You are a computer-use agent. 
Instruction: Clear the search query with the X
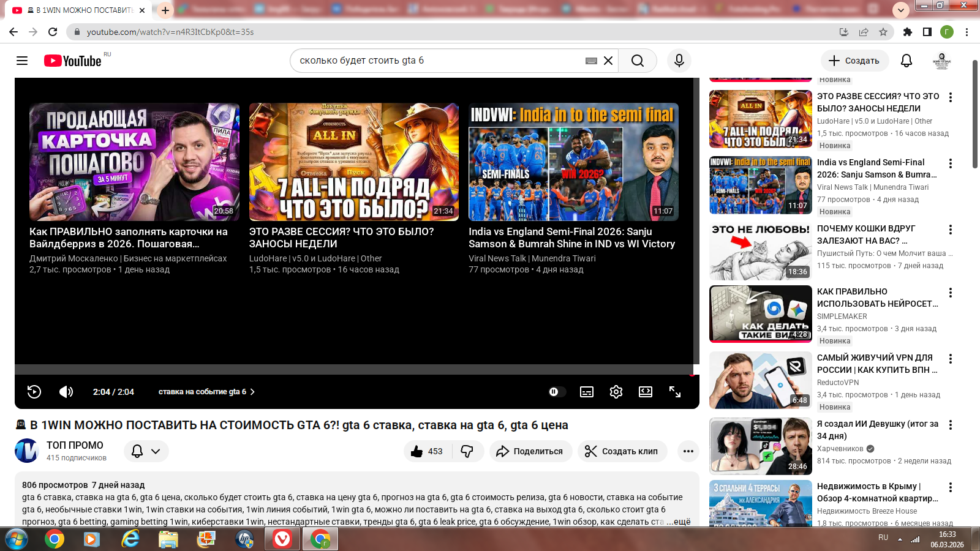[x=608, y=61]
